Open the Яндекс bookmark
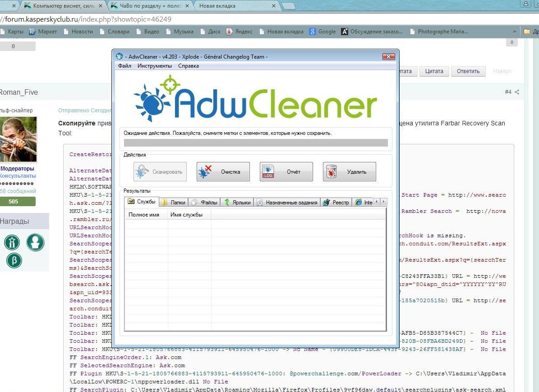Screen dimensions: 539x392 [240, 32]
